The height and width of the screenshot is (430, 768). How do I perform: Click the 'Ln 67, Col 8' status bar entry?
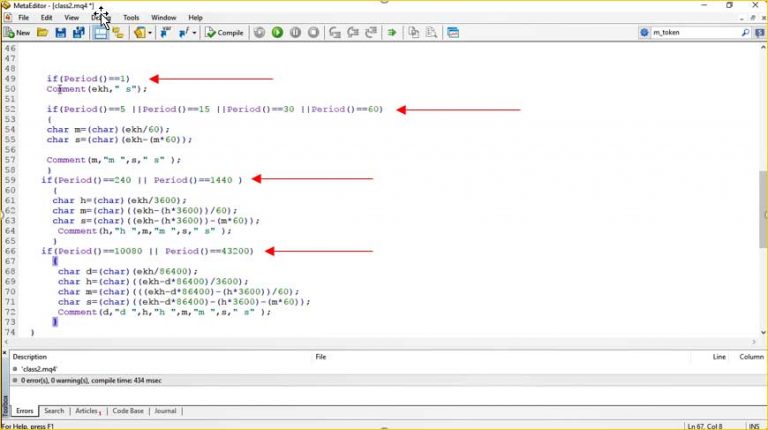click(705, 426)
